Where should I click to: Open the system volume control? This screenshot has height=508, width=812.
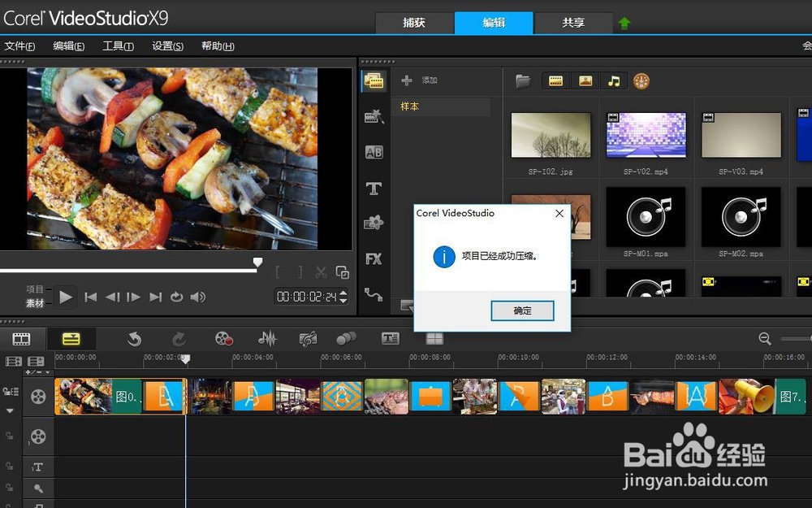(x=198, y=297)
